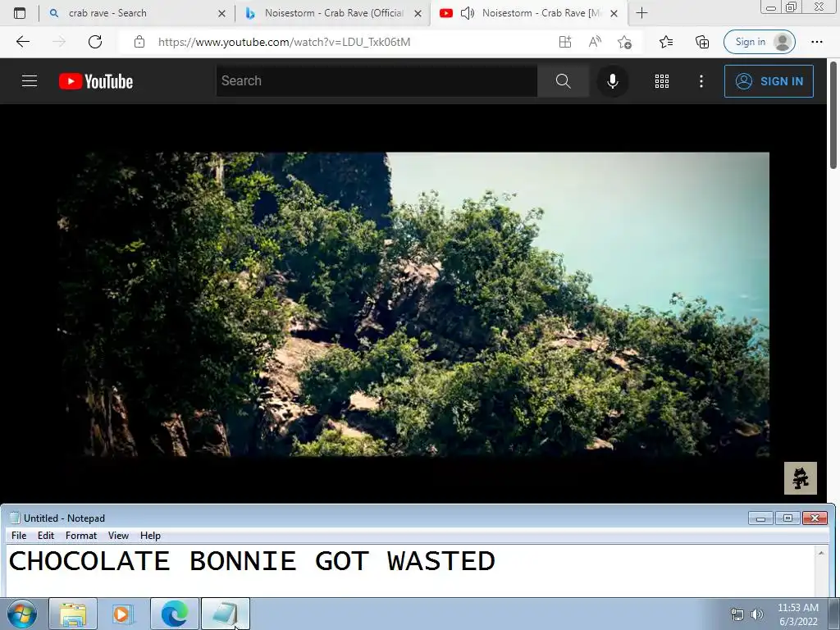Screen dimensions: 840x630
Task: Close the YouTube Crab Rave tab
Action: [x=614, y=14]
